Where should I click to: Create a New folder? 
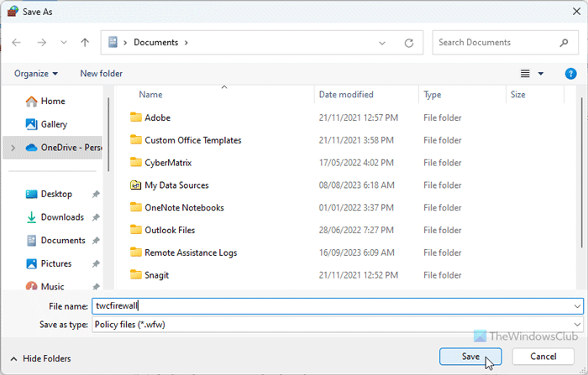point(101,74)
